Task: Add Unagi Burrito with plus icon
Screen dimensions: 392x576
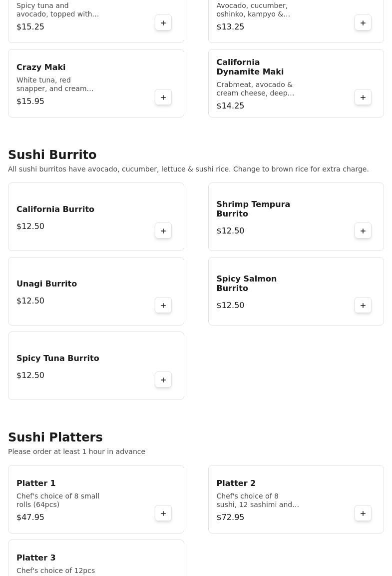Action: click(x=163, y=305)
